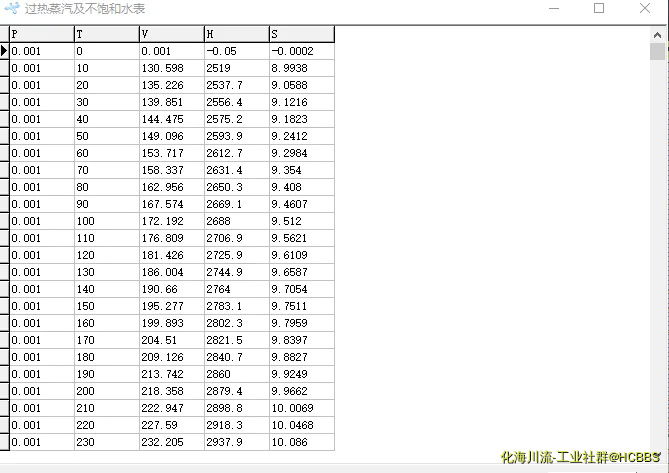Viewport: 669px width, 473px height.
Task: Select S cell 10.086
Action: [302, 442]
